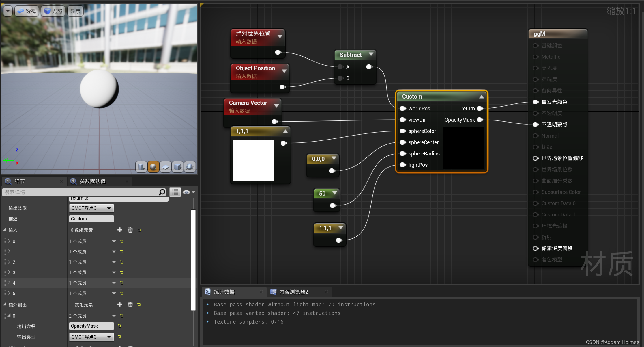Select cylinder preview mesh shape
This screenshot has width=644, height=347.
coord(141,167)
